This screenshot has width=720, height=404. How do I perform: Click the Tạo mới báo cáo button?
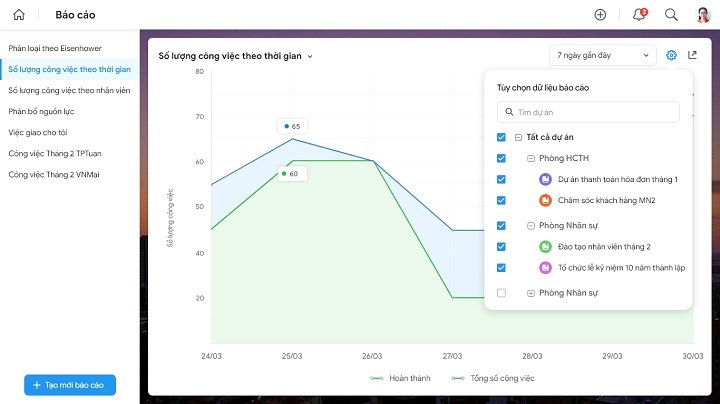70,385
